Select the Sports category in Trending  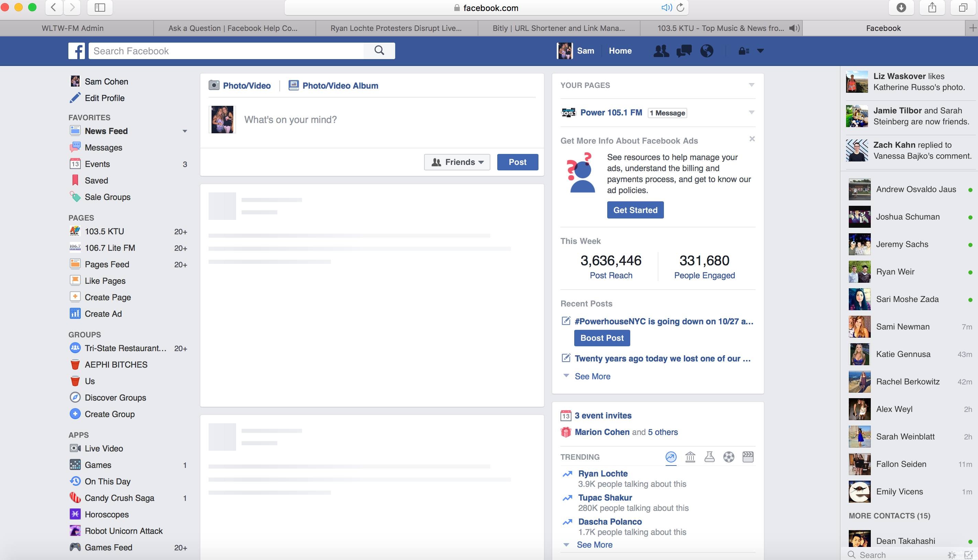click(x=729, y=457)
